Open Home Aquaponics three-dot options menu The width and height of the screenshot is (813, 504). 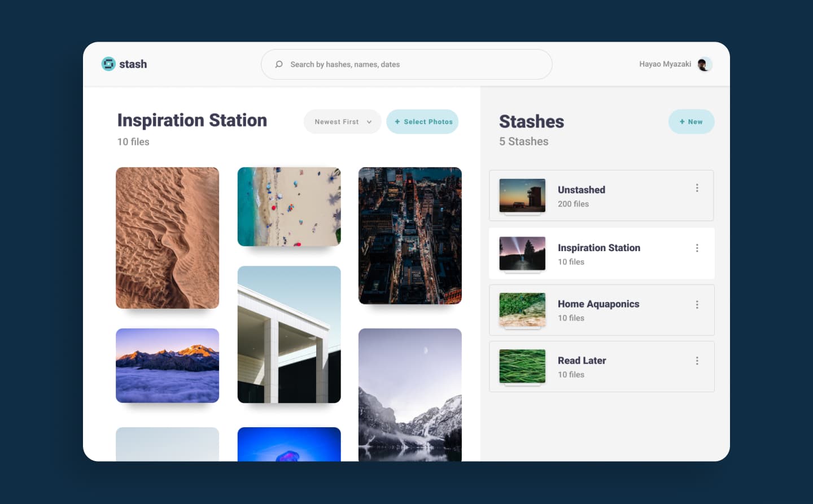[697, 305]
